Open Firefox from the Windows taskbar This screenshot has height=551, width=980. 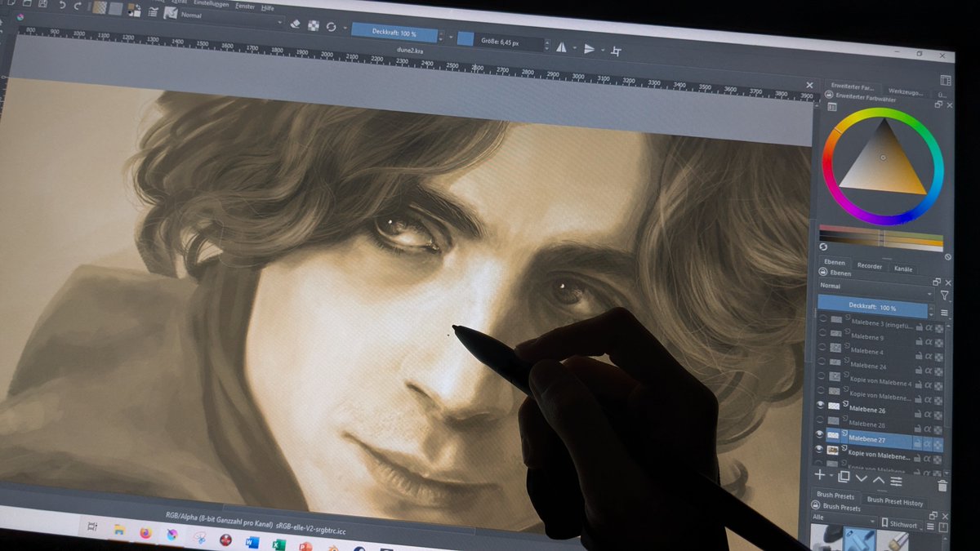click(145, 532)
